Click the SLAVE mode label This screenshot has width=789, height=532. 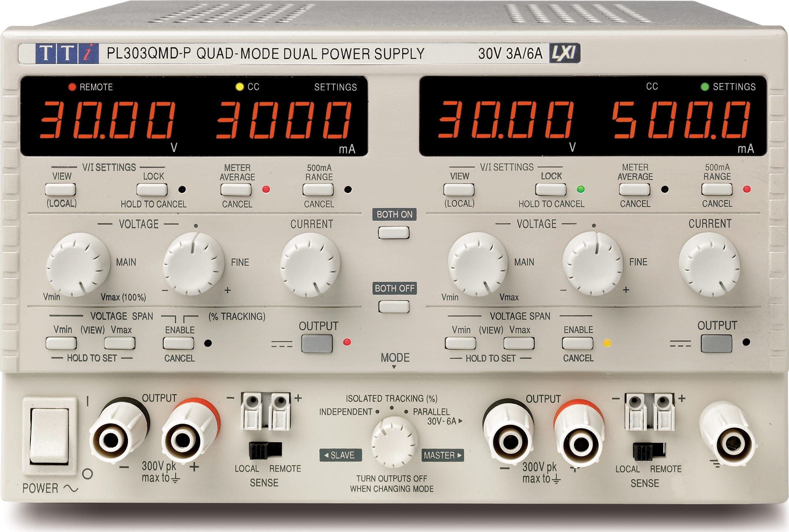[x=340, y=455]
